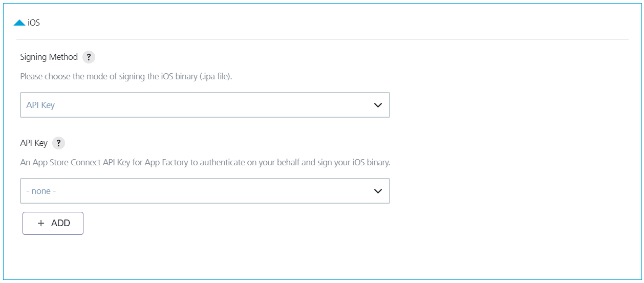Click the API Key help question-mark icon
This screenshot has height=283, width=644.
click(x=59, y=143)
